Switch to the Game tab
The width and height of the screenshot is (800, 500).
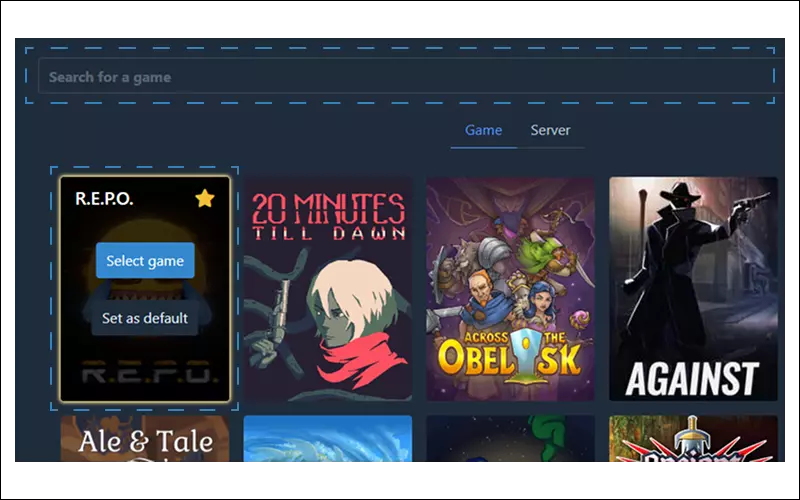[483, 130]
